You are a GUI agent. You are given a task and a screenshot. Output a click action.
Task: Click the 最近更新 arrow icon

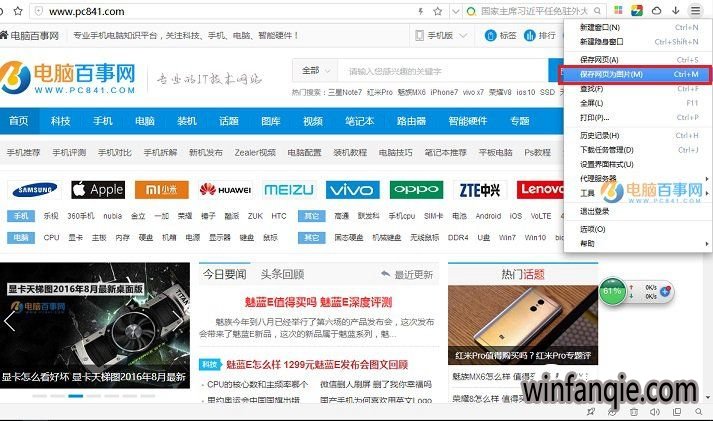click(x=386, y=274)
